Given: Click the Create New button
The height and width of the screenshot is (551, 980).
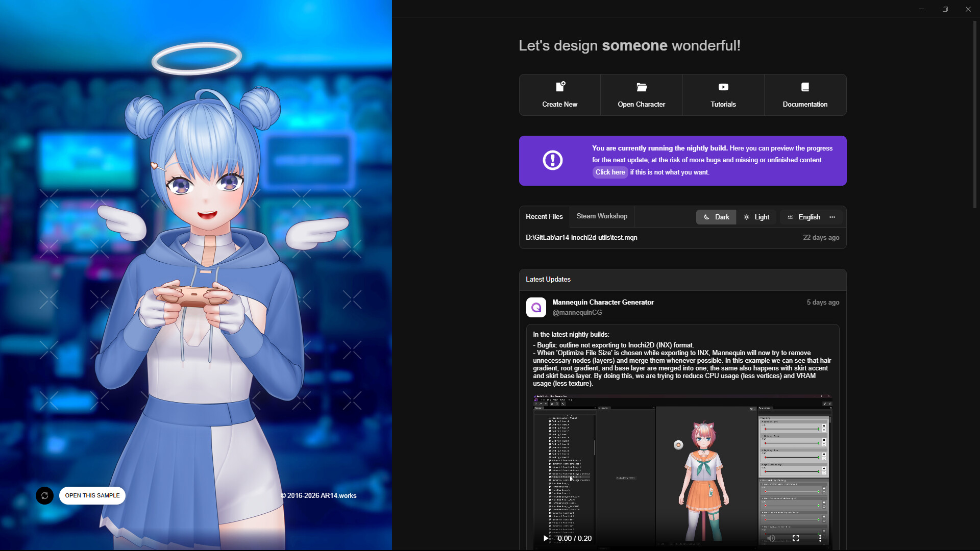Looking at the screenshot, I should (560, 95).
